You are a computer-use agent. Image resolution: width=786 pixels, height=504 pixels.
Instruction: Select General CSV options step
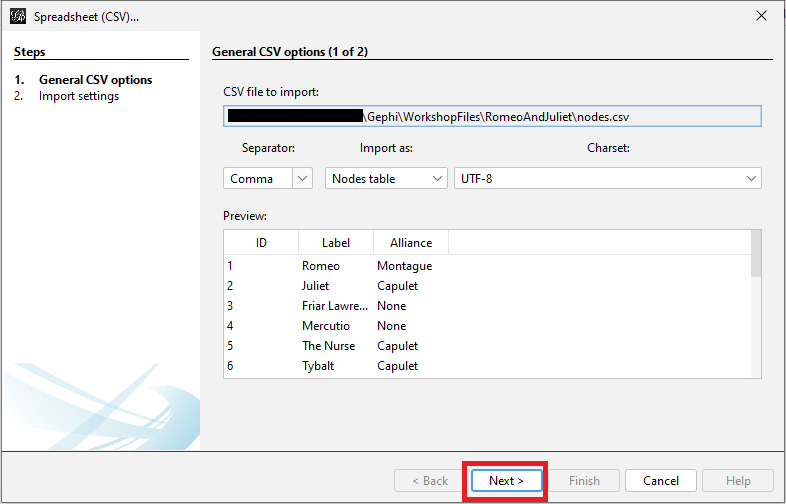click(95, 80)
